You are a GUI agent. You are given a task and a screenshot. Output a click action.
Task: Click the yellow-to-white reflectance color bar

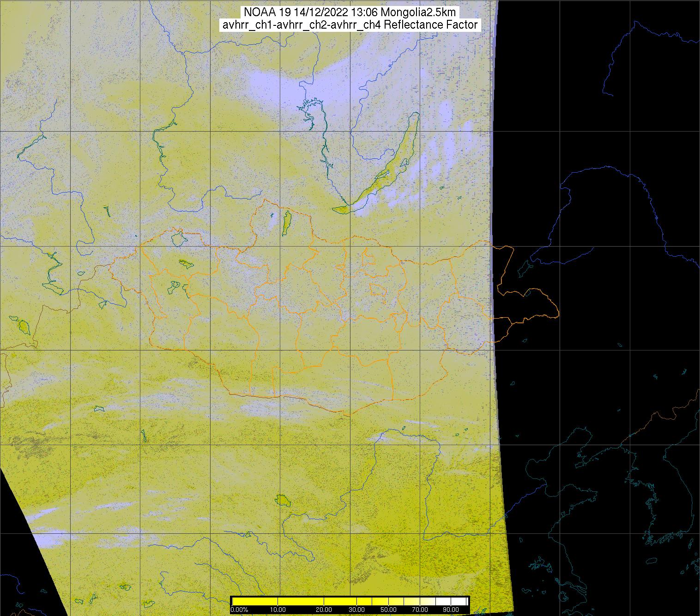click(350, 601)
